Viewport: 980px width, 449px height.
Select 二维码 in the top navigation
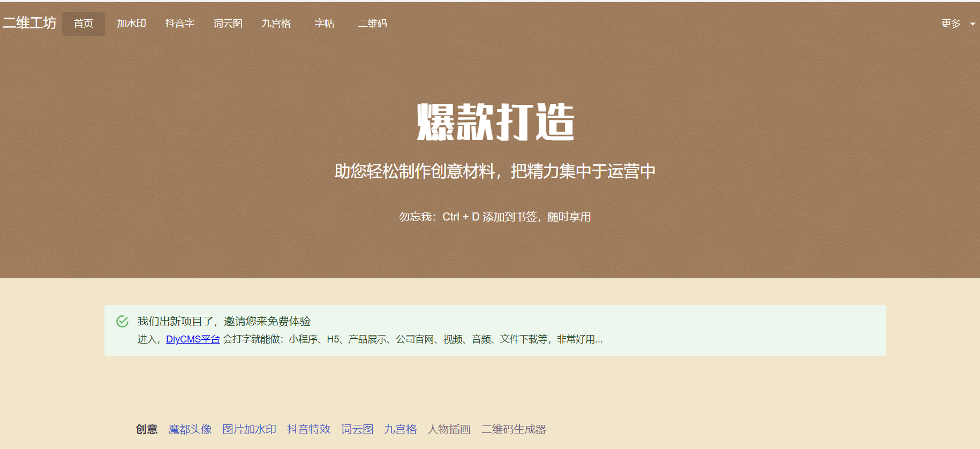point(372,24)
